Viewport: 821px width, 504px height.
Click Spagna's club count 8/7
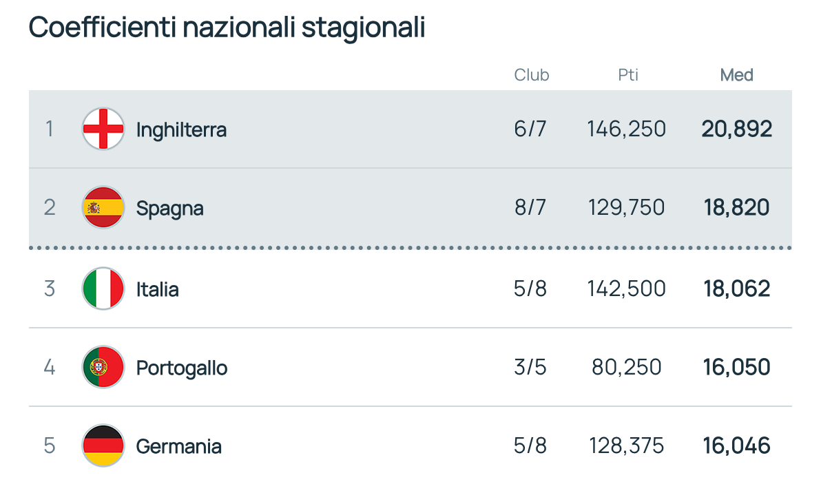click(x=530, y=207)
